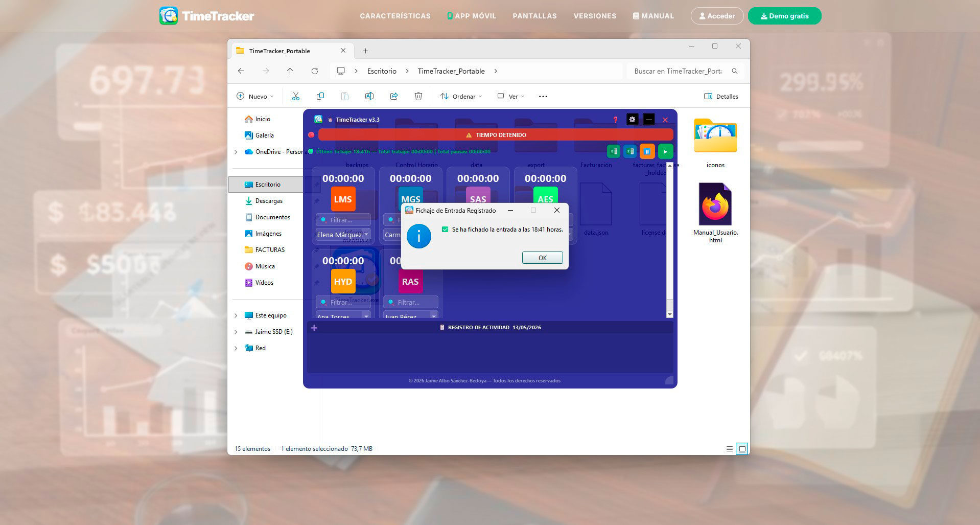
Task: Click the RAS magenta employee tile
Action: click(410, 282)
